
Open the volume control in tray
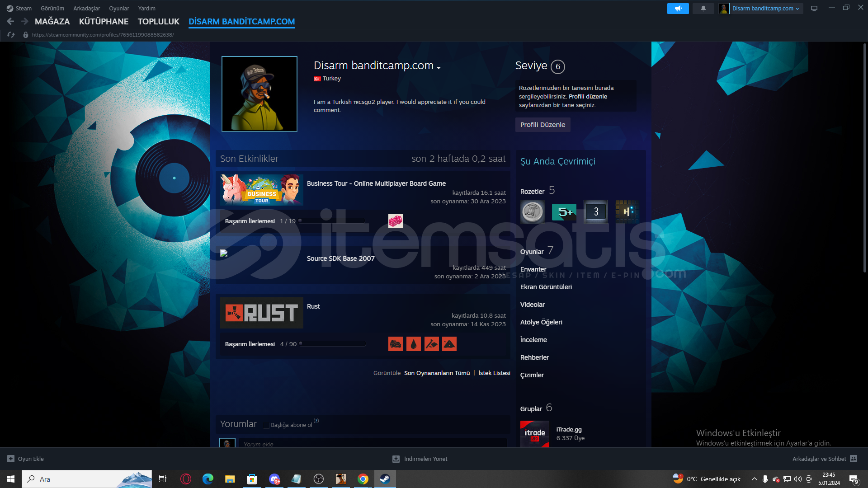[798, 479]
